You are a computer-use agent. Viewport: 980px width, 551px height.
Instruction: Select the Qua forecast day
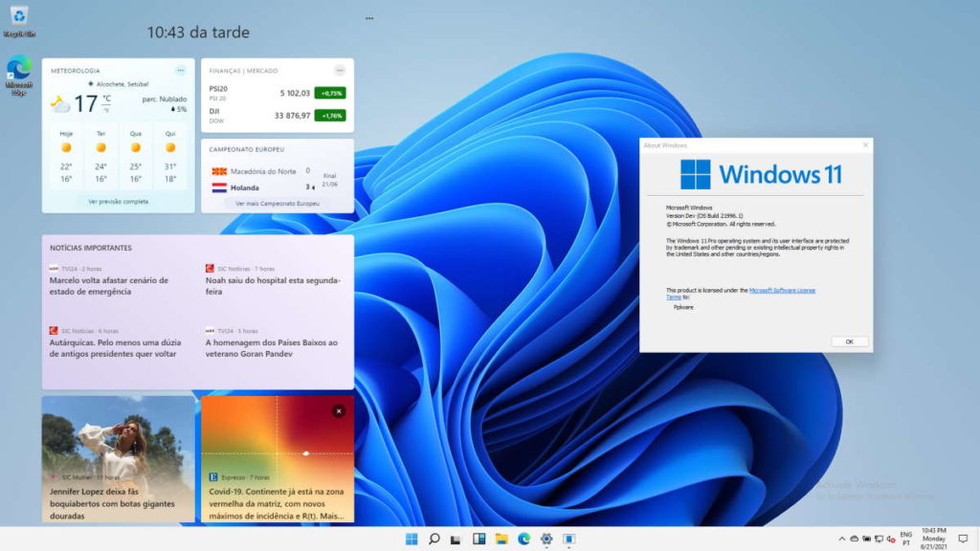(x=136, y=156)
